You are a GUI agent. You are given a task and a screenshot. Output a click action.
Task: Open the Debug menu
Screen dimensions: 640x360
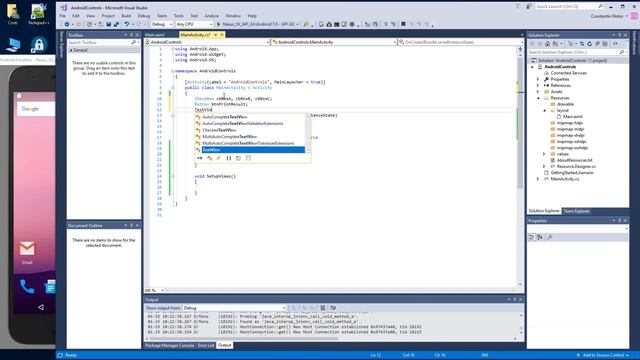[x=144, y=16]
